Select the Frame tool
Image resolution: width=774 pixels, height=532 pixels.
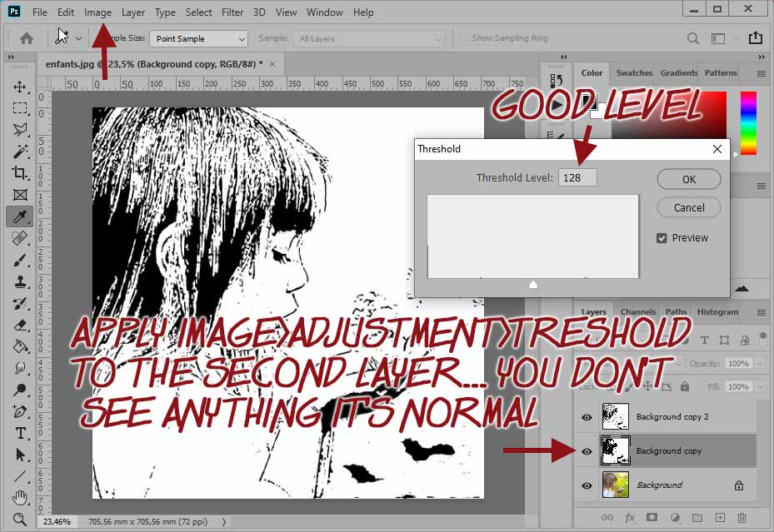(20, 195)
